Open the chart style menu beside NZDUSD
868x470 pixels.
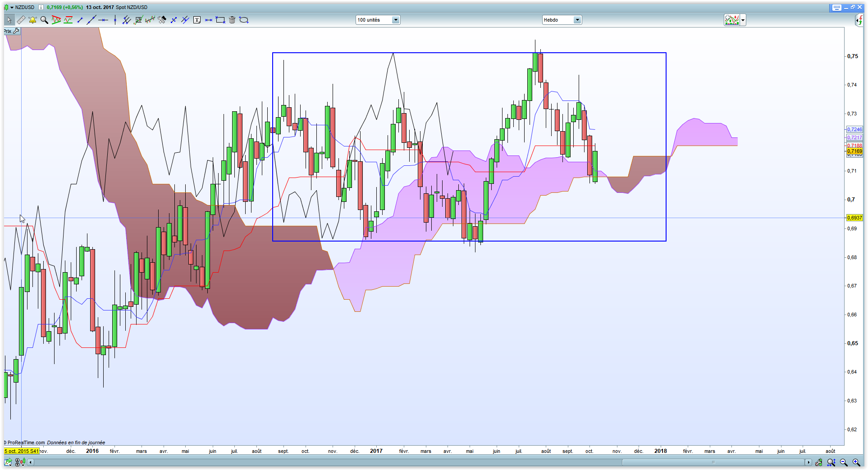[8, 7]
